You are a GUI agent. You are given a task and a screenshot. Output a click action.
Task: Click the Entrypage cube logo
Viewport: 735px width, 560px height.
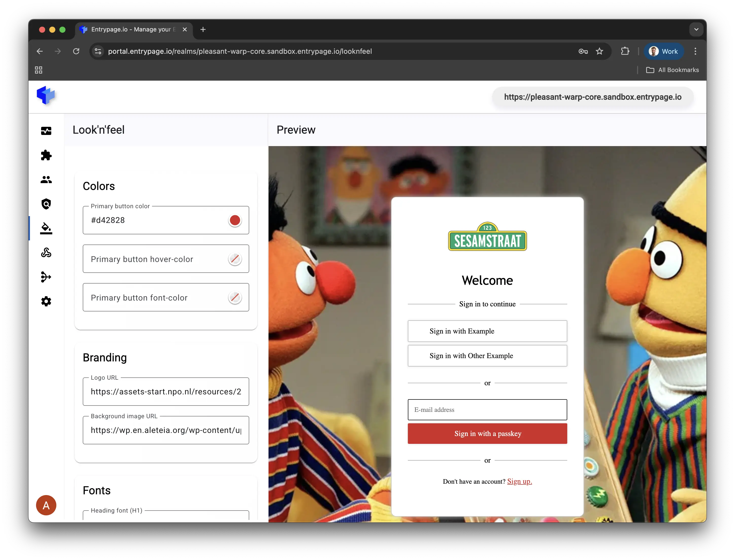click(x=46, y=96)
